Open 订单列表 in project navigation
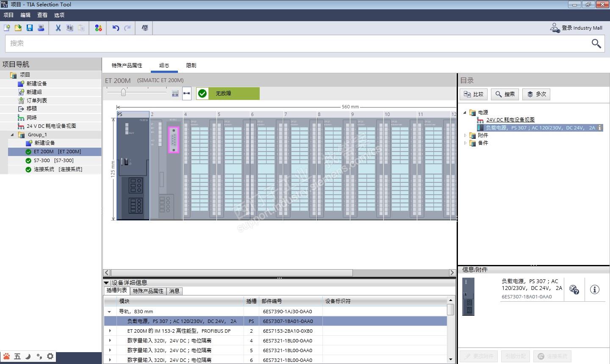 (x=37, y=100)
